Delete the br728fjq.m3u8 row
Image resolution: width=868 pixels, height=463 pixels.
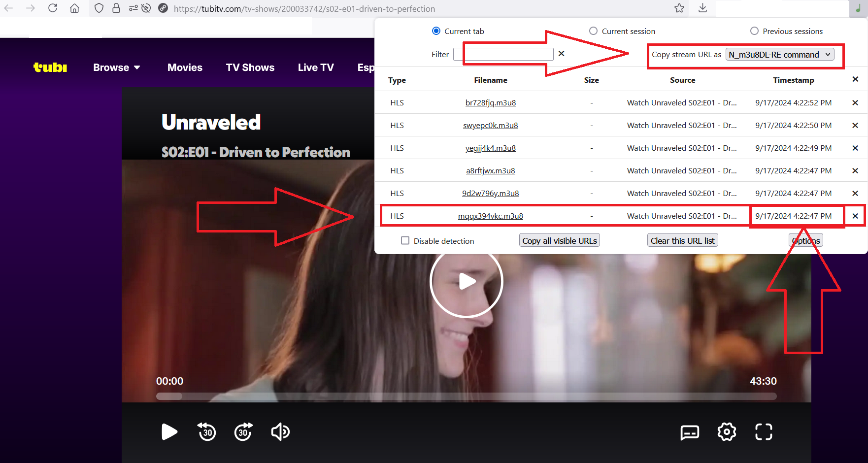tap(855, 103)
